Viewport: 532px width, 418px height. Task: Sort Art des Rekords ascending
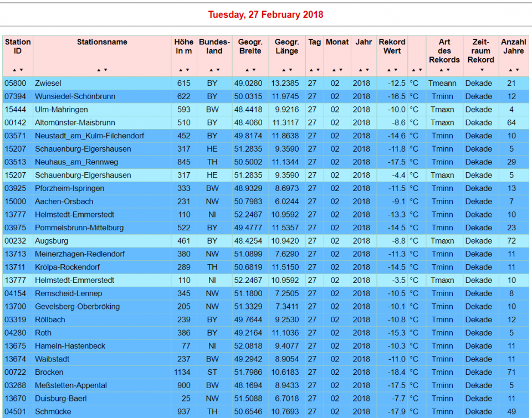pos(441,70)
